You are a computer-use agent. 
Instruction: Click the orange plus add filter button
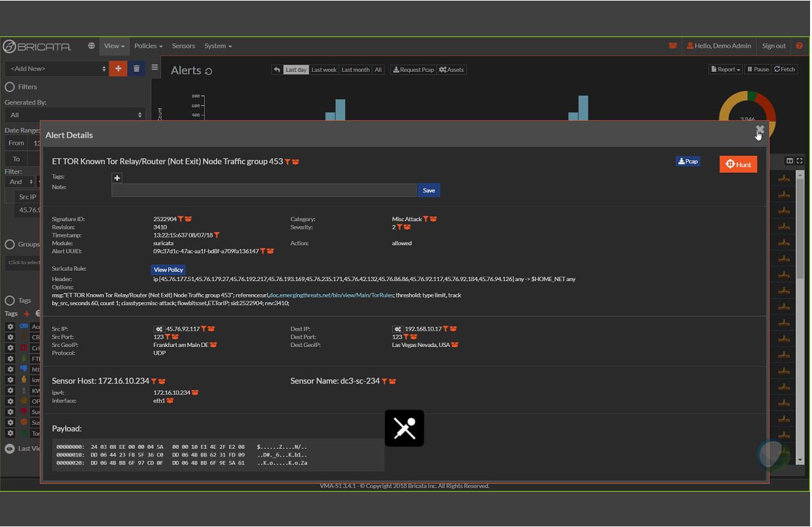pyautogui.click(x=118, y=68)
